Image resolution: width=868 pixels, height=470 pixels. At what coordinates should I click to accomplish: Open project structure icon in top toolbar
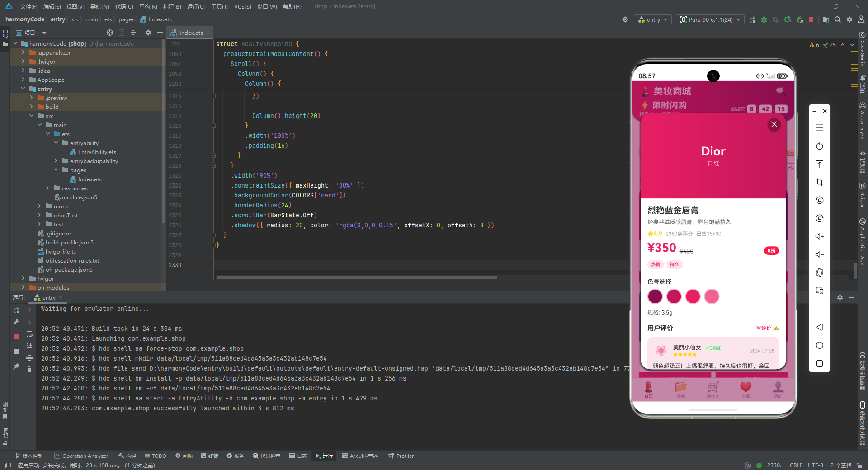point(826,19)
